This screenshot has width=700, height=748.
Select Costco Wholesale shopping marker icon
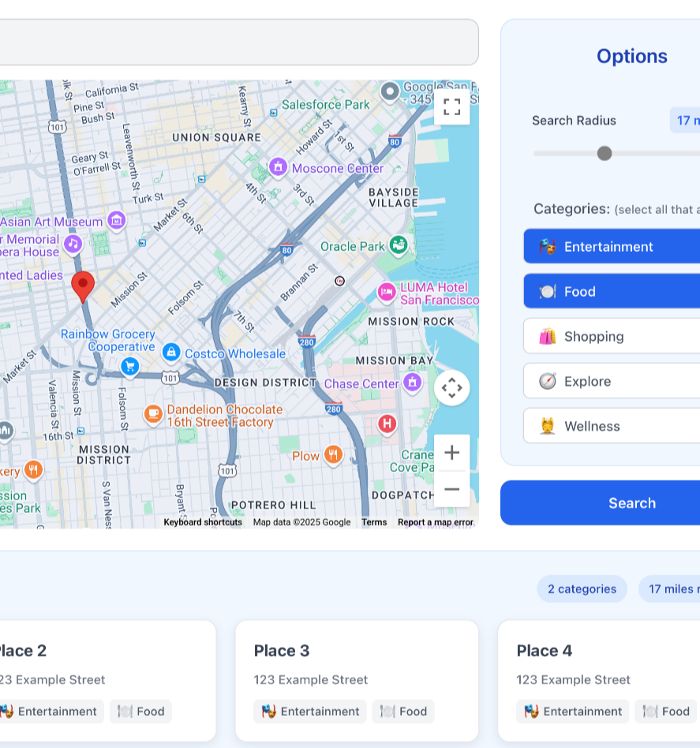point(171,353)
